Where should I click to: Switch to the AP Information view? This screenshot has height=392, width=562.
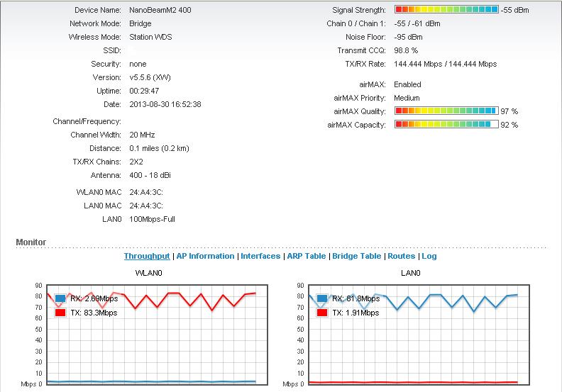(205, 256)
